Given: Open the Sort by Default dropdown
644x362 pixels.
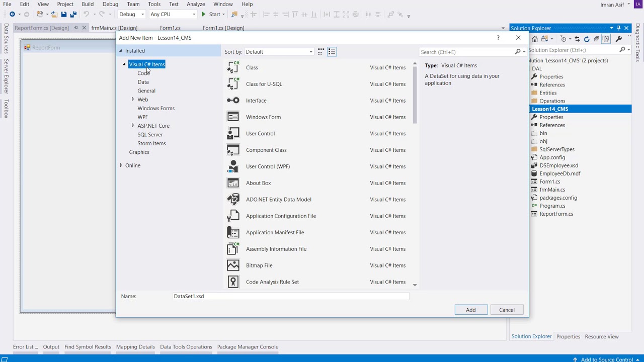Looking at the screenshot, I should point(279,52).
